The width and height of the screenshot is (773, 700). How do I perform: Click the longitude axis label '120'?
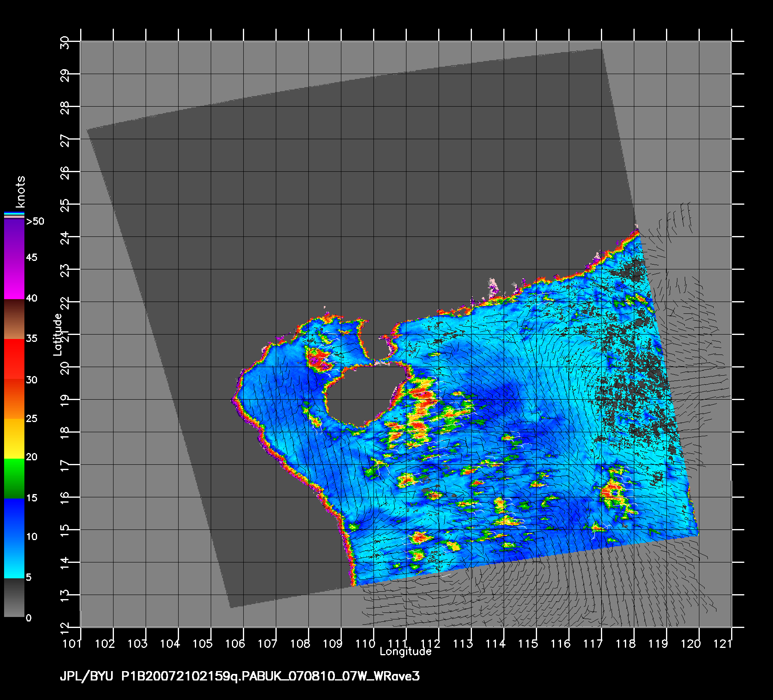pyautogui.click(x=690, y=644)
